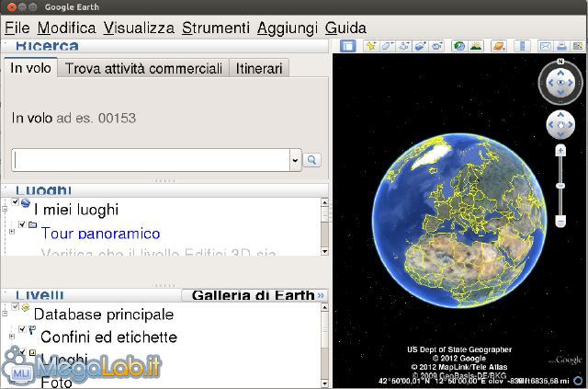This screenshot has height=389, width=588.
Task: Click the magnifier search button
Action: [311, 160]
